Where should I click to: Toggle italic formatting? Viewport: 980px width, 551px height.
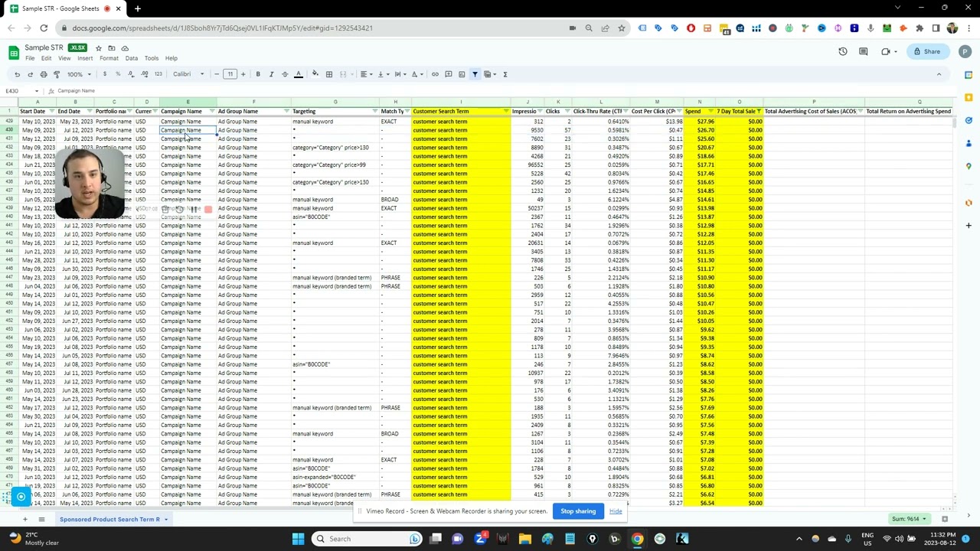tap(271, 74)
